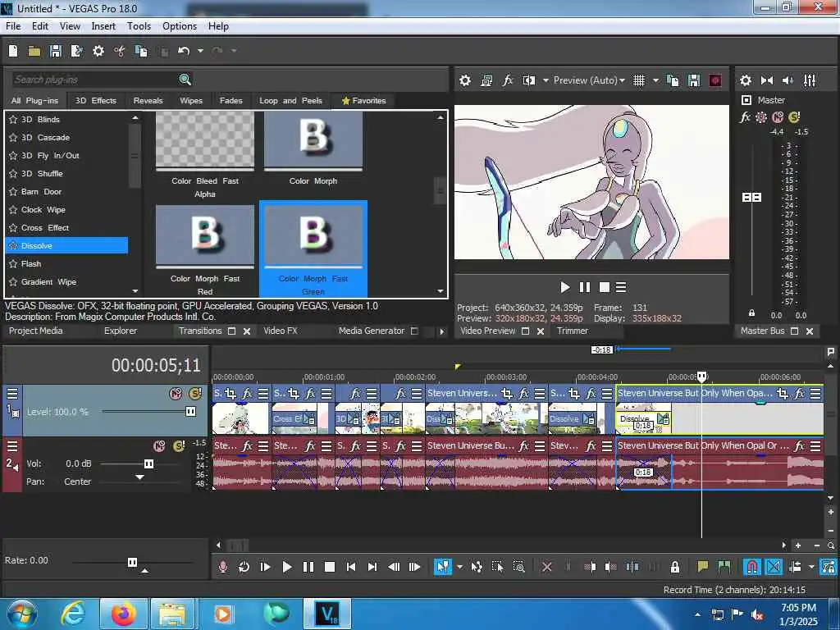Toggle Loop Playback button
This screenshot has width=840, height=630.
(244, 566)
